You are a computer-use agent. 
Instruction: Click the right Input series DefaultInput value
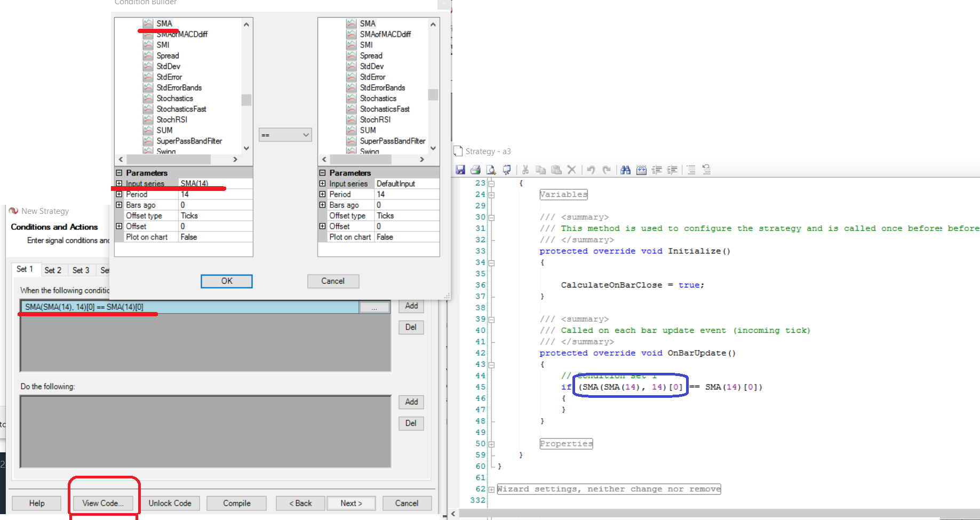[x=407, y=183]
